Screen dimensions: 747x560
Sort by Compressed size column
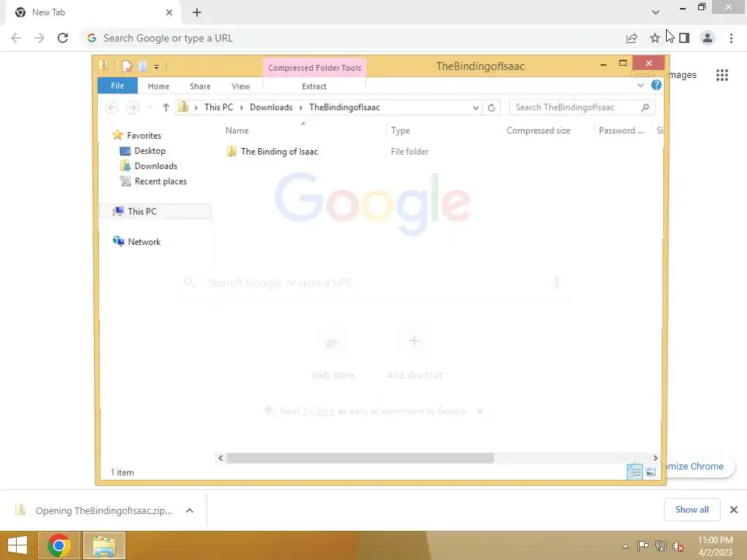[x=538, y=131]
